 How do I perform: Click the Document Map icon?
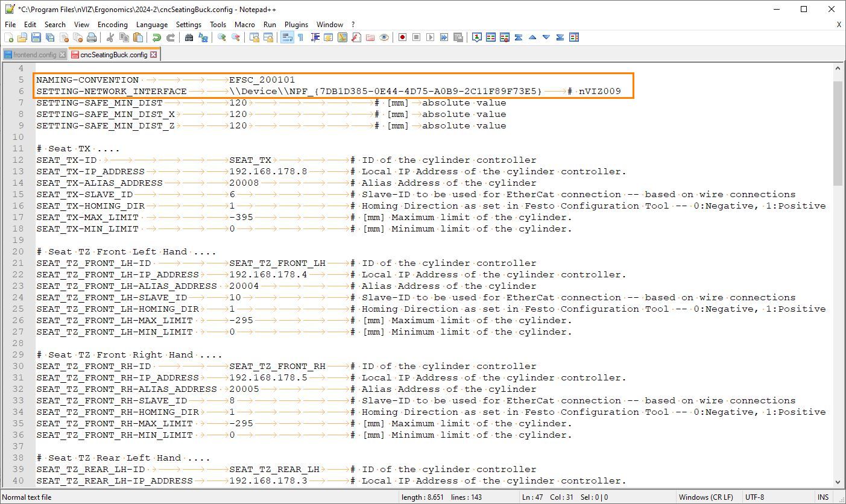pyautogui.click(x=343, y=37)
